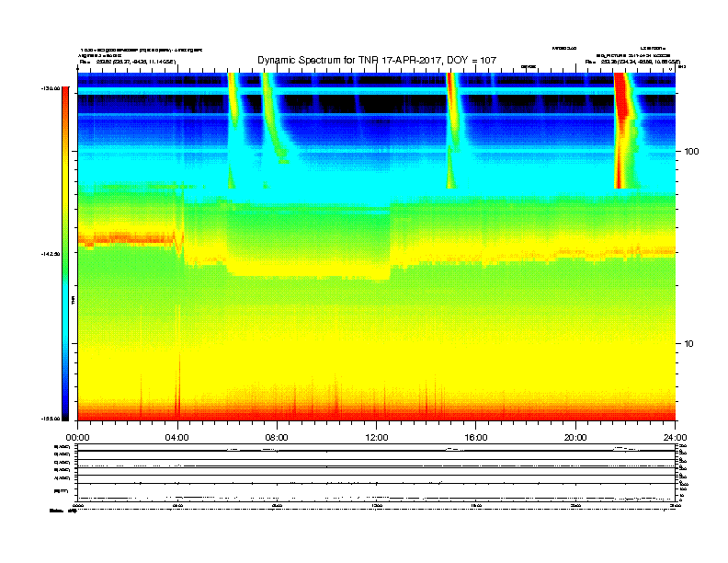Click the 12:00 time axis label

coord(377,438)
